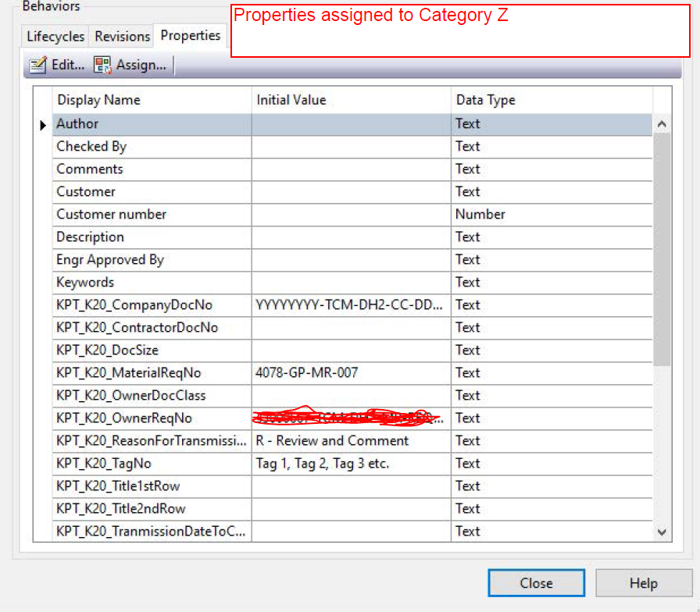Select the row selector arrow beside Author
The width and height of the screenshot is (700, 612).
pyautogui.click(x=43, y=123)
